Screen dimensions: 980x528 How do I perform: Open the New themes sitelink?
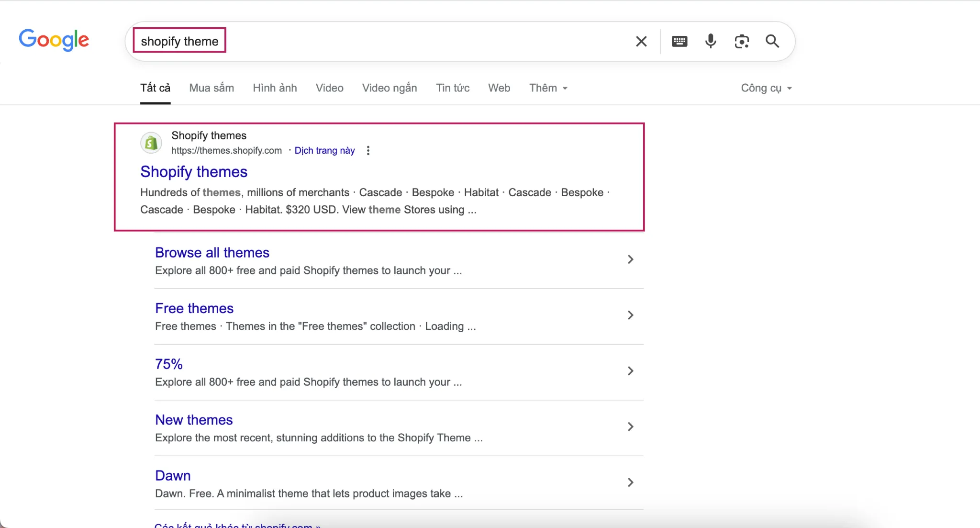coord(194,420)
